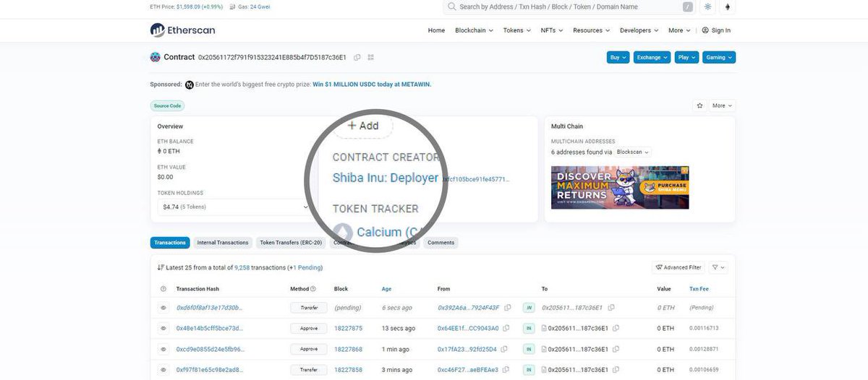The width and height of the screenshot is (868, 380).
Task: Open the Developers navigation dropdown
Action: [x=639, y=30]
